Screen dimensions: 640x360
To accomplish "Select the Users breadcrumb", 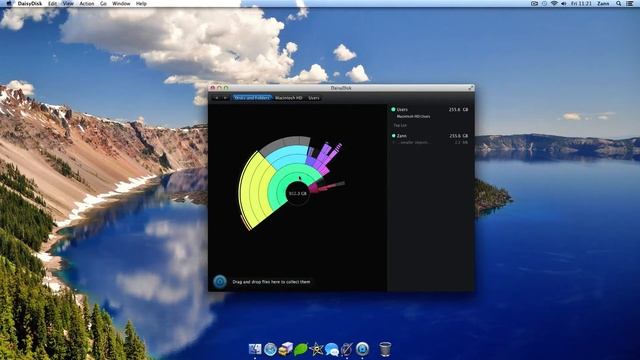I will (x=314, y=98).
